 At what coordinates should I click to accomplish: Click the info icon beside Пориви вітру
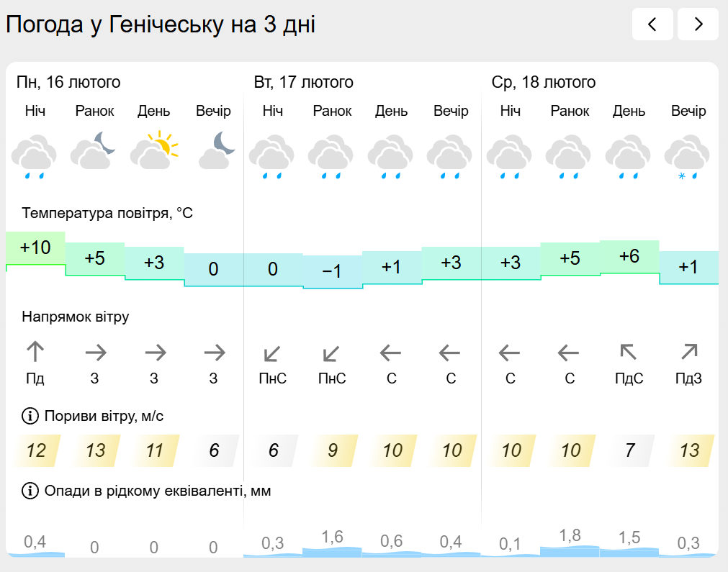(x=30, y=415)
